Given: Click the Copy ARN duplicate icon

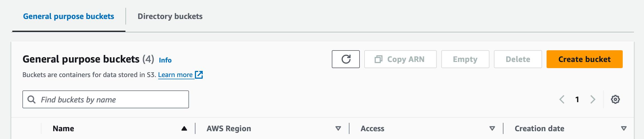Looking at the screenshot, I should tap(378, 59).
